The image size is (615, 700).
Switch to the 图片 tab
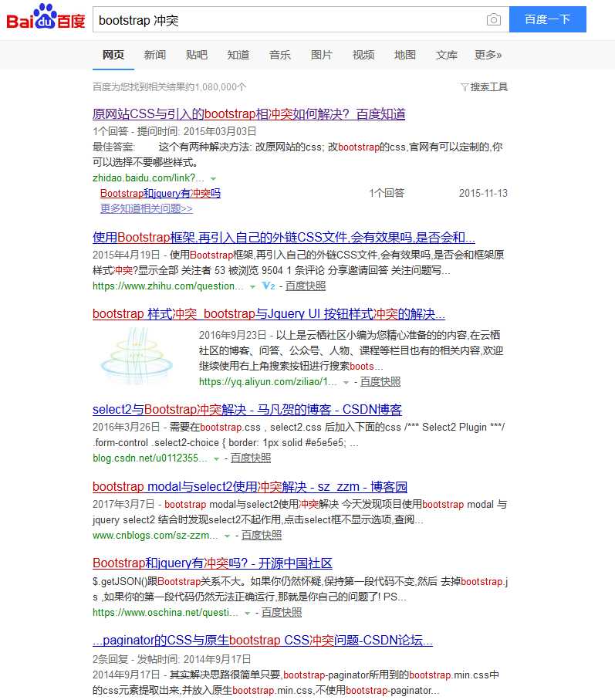[322, 55]
